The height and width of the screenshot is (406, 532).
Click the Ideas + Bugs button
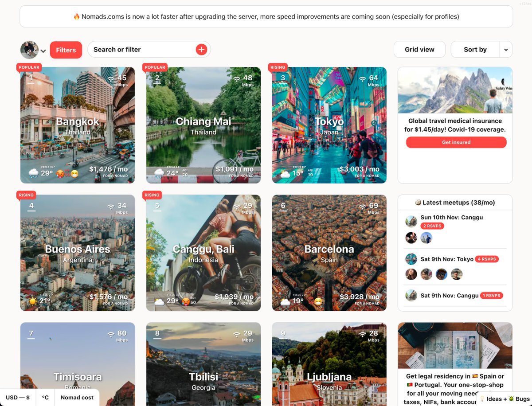click(x=505, y=399)
